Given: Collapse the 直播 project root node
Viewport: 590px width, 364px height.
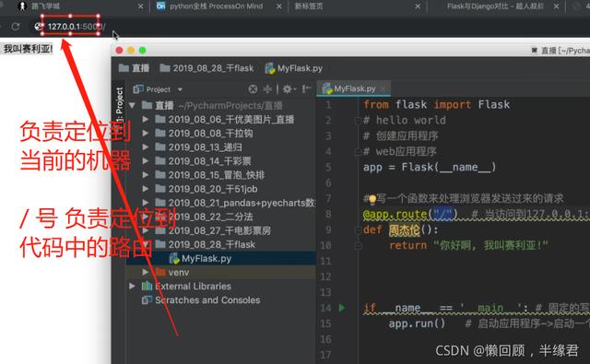Looking at the screenshot, I should coord(132,105).
